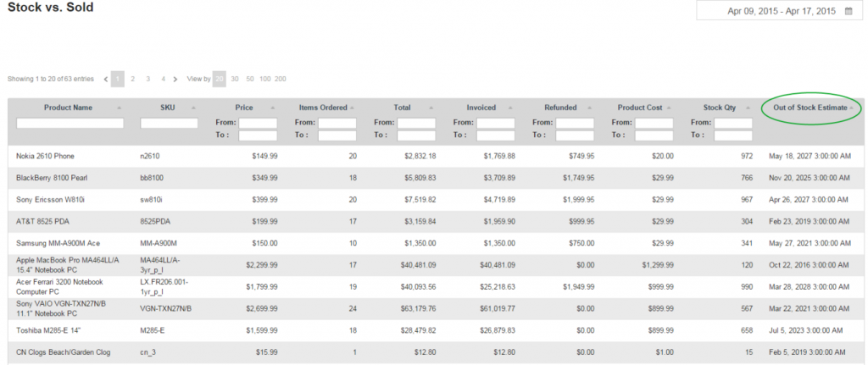Focus the Price From field
This screenshot has height=365, width=868.
point(258,123)
